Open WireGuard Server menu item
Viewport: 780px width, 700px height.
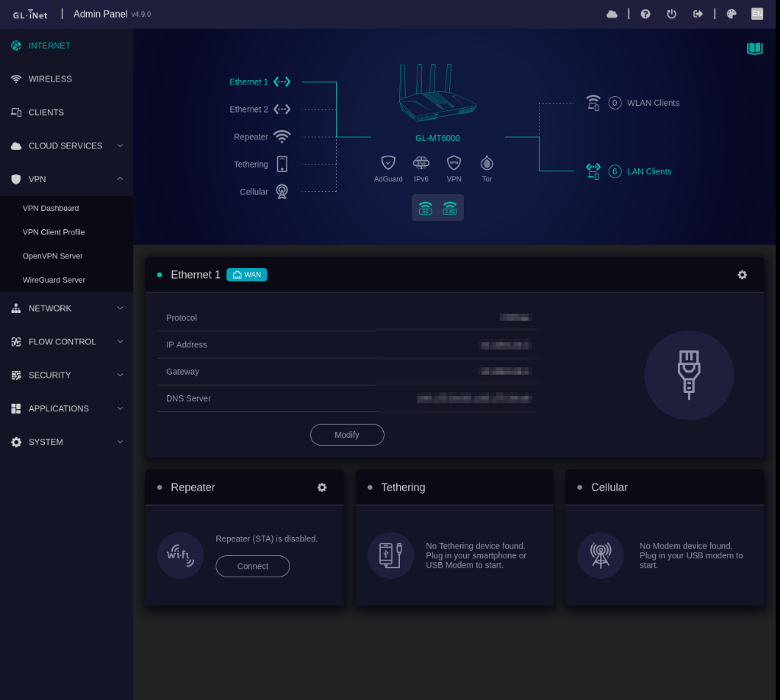[x=54, y=280]
